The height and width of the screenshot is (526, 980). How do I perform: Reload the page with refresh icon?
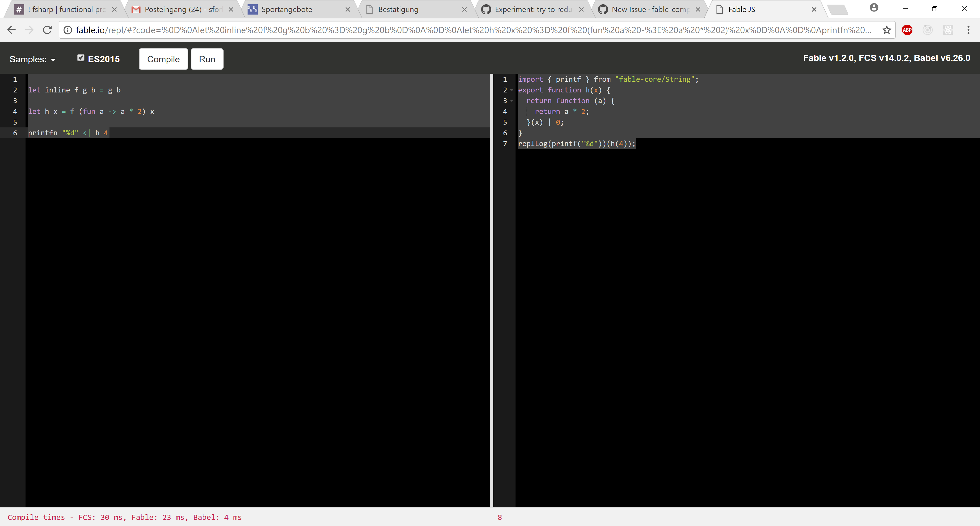point(47,30)
